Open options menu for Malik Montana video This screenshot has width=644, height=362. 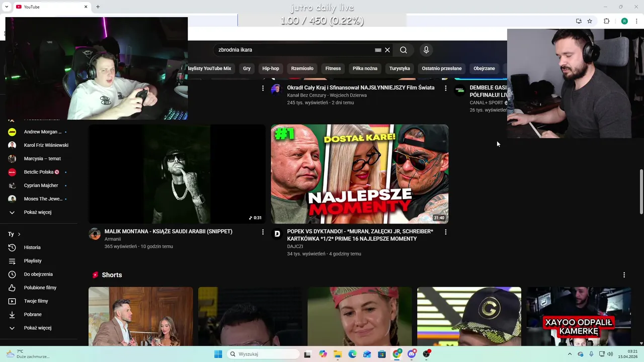point(262,232)
